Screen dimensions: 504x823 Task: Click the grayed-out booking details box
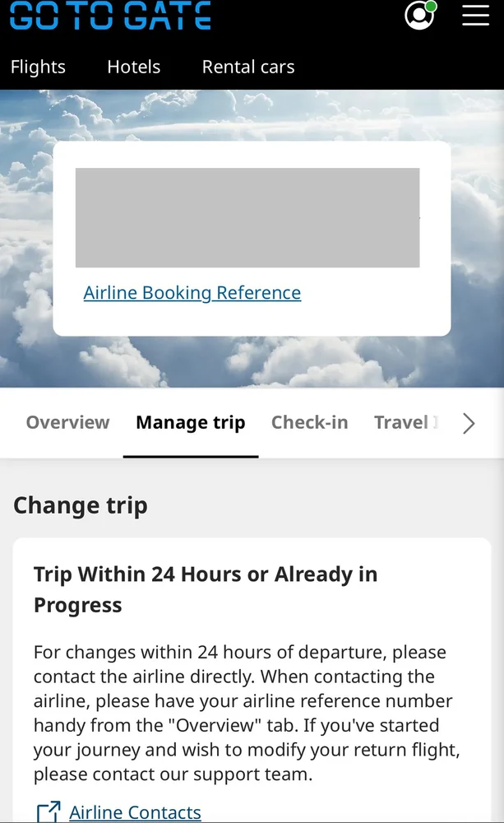coord(247,217)
